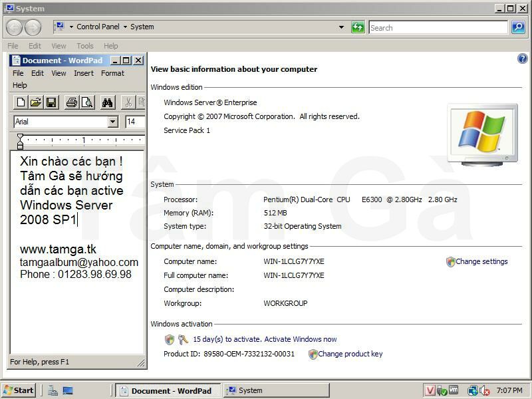Click the font size box showing 14

(x=135, y=122)
